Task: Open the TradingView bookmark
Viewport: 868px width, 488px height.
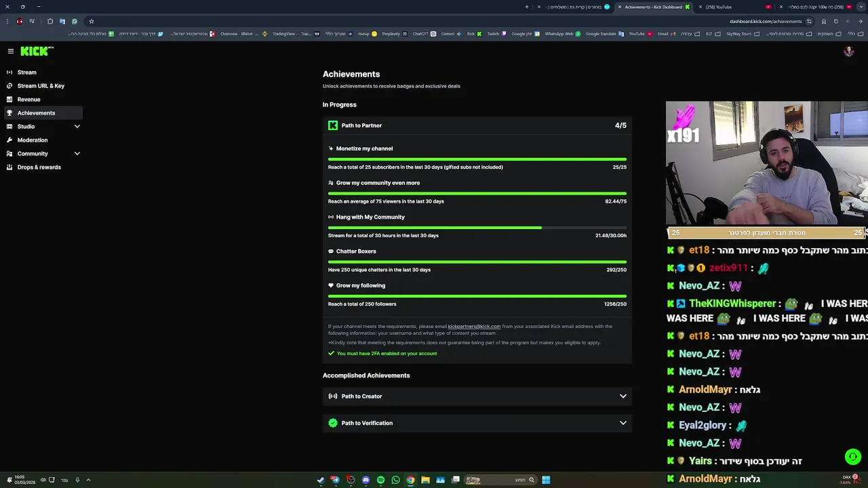Action: [x=296, y=34]
